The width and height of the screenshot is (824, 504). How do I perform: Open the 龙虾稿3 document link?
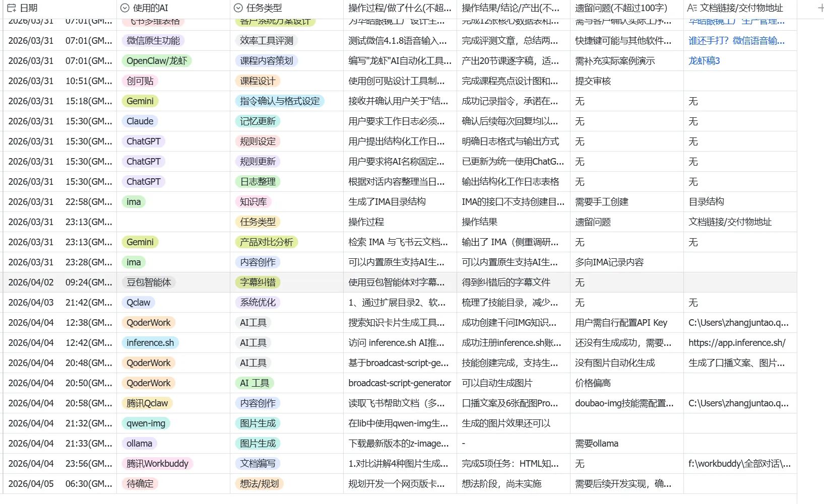tap(704, 61)
